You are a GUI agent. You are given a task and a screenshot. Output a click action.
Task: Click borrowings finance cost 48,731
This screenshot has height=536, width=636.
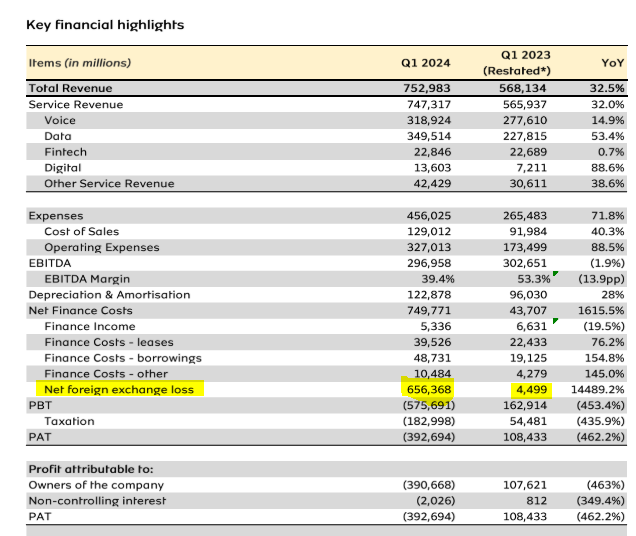(x=432, y=358)
